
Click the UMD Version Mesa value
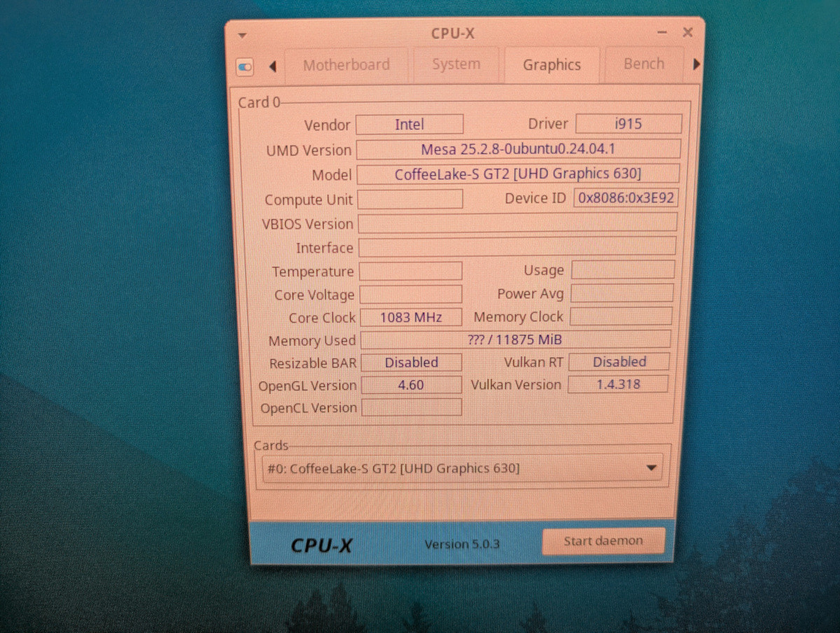coord(518,149)
